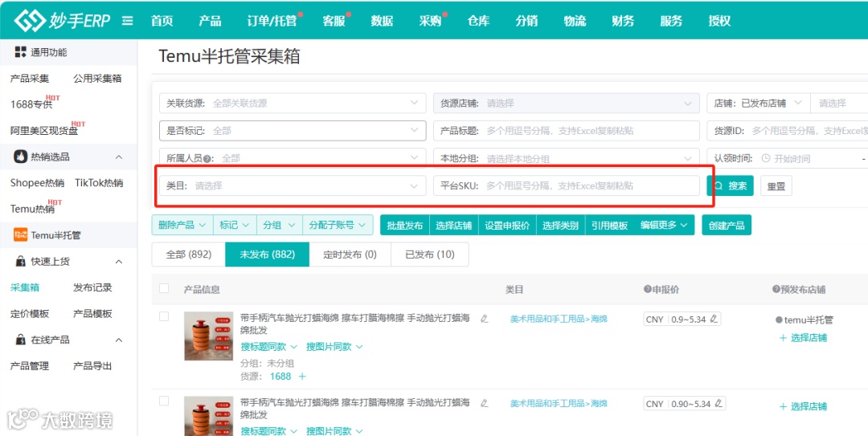
Task: Edit price pencil for CNY 0.9~5.34
Action: pos(714,319)
